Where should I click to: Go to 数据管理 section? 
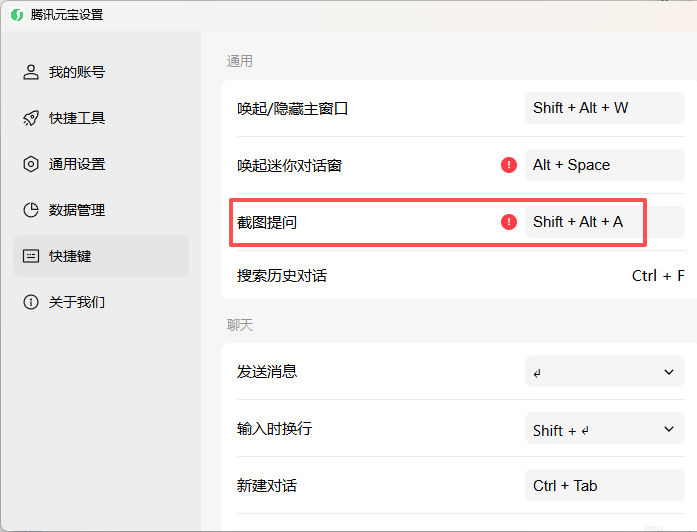(x=77, y=210)
